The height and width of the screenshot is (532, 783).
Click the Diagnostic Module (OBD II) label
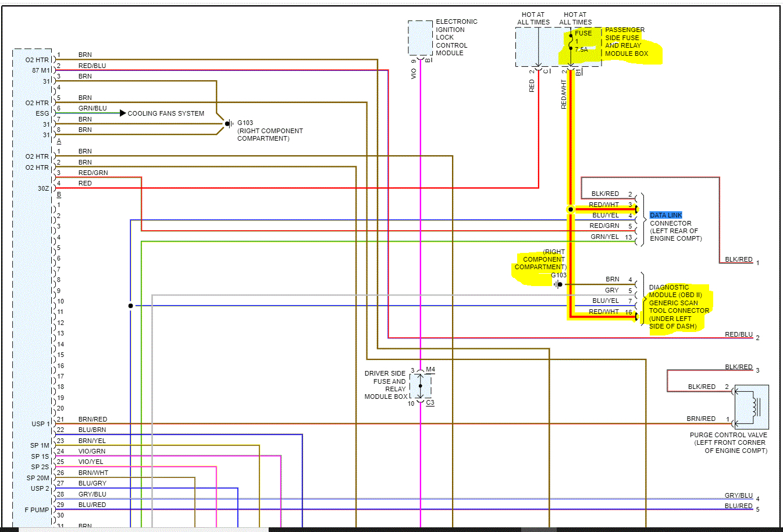pos(679,307)
